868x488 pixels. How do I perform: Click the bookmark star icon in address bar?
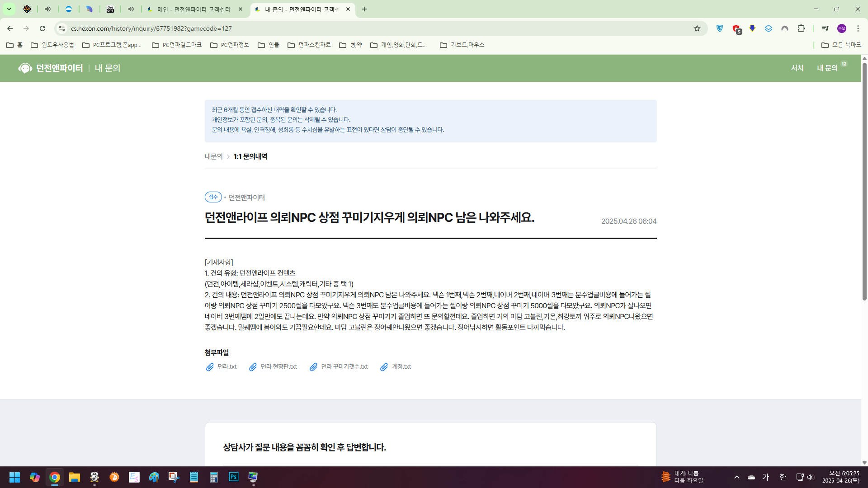click(697, 28)
